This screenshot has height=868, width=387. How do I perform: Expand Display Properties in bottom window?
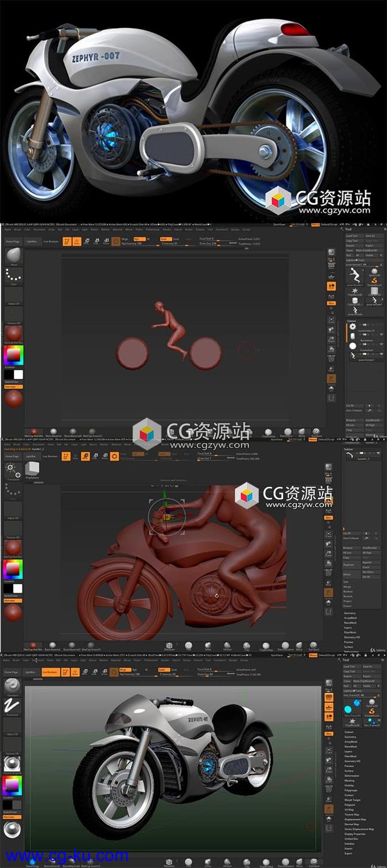(x=355, y=834)
